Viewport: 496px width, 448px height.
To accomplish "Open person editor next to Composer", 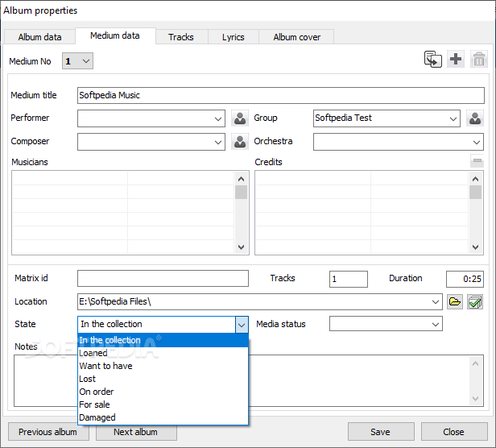I will [x=240, y=142].
